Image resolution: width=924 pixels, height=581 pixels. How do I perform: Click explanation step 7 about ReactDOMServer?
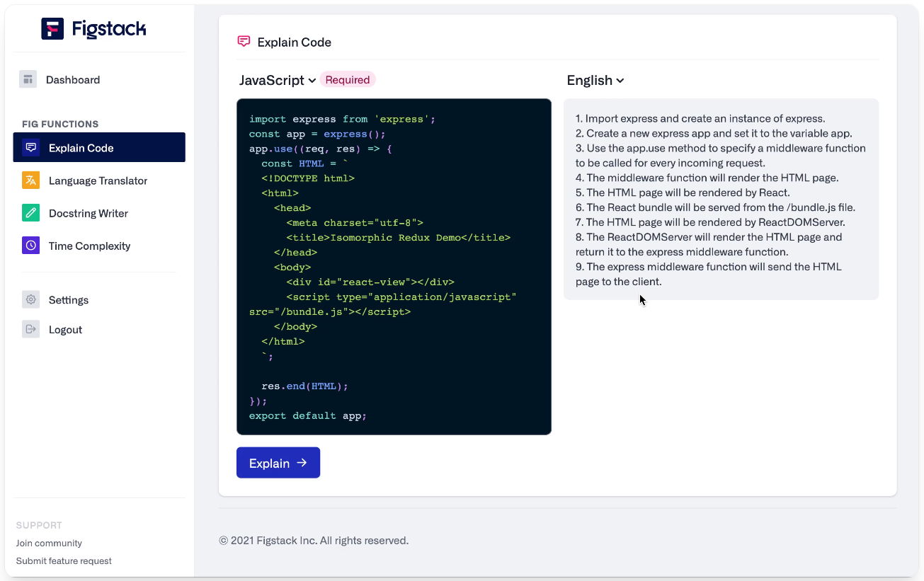pyautogui.click(x=710, y=222)
